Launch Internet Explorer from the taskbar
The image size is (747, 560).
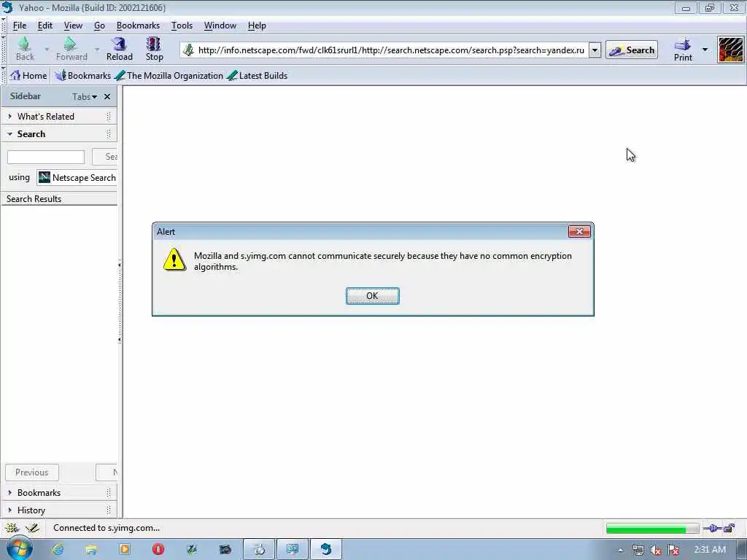point(58,550)
